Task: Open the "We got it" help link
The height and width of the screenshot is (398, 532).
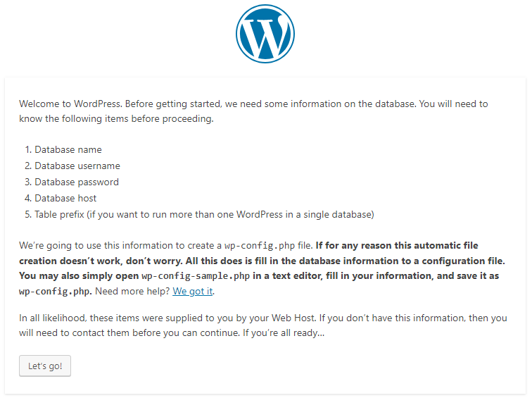Action: 193,291
